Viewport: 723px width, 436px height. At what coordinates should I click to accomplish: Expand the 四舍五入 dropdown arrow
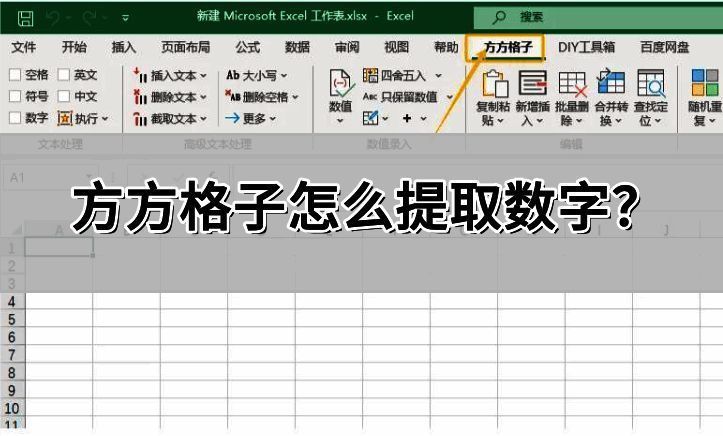439,76
